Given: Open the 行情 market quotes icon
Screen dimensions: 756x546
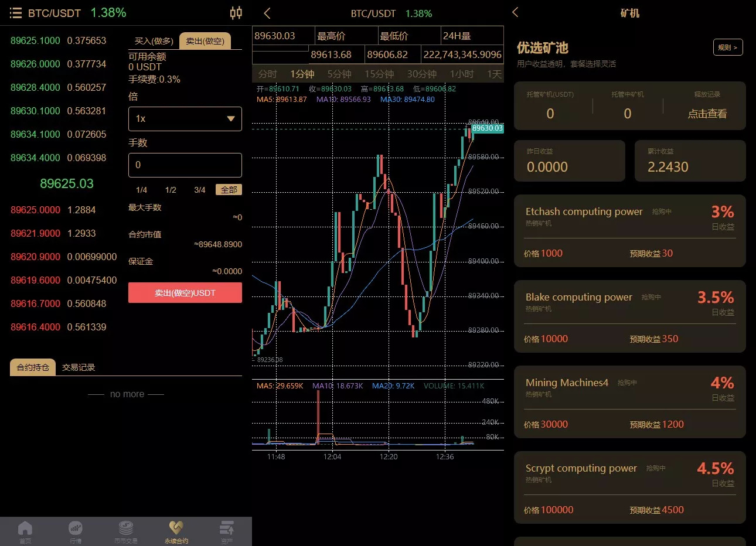Looking at the screenshot, I should coord(75,530).
